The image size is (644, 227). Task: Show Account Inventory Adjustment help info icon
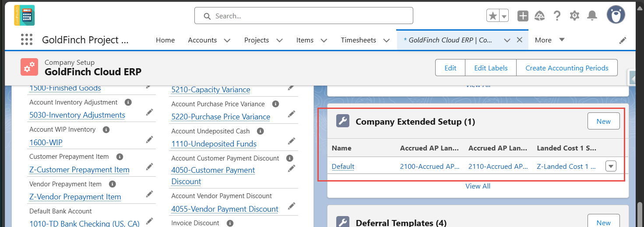click(x=128, y=102)
